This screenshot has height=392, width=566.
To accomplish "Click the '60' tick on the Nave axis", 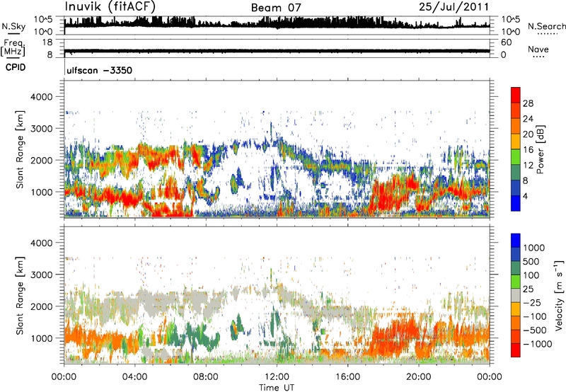I will 507,42.
